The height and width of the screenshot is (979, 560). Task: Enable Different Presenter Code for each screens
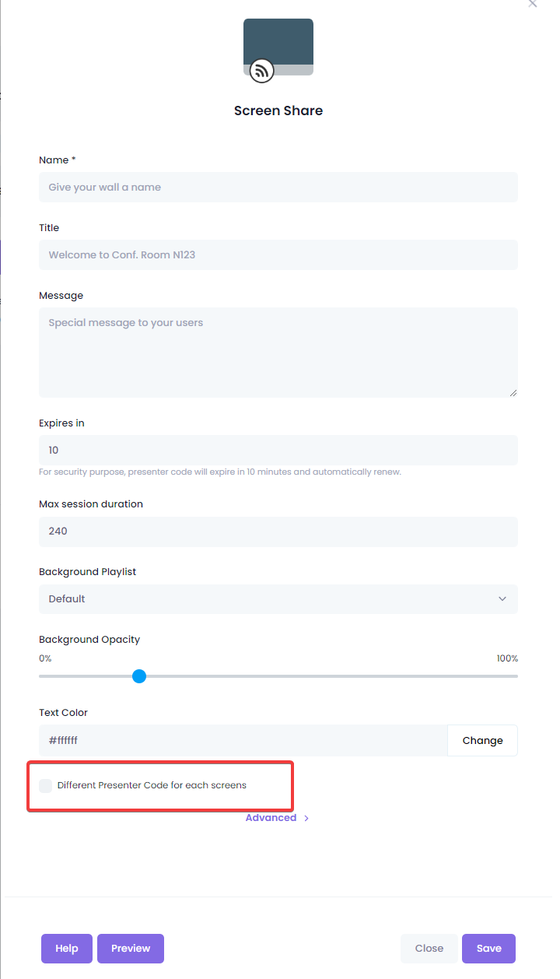(46, 786)
